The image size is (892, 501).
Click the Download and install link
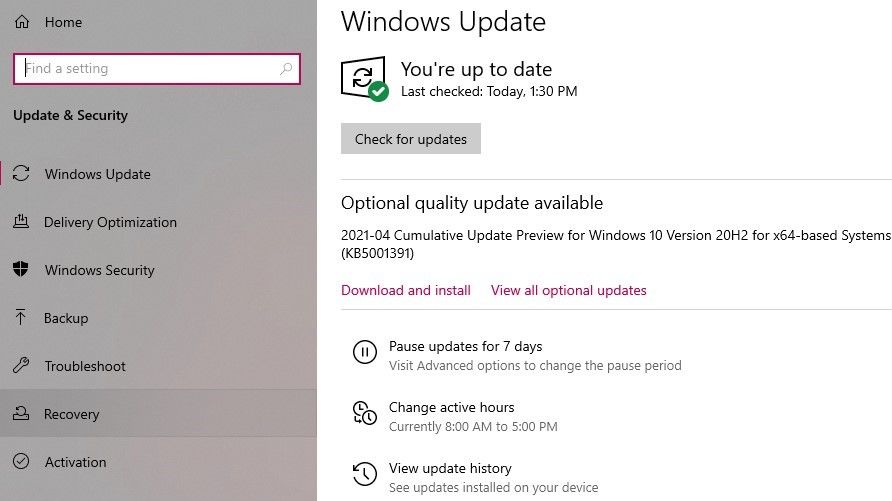coord(406,291)
